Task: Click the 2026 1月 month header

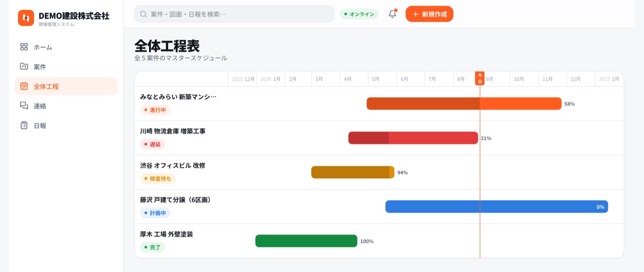Action: [x=271, y=79]
